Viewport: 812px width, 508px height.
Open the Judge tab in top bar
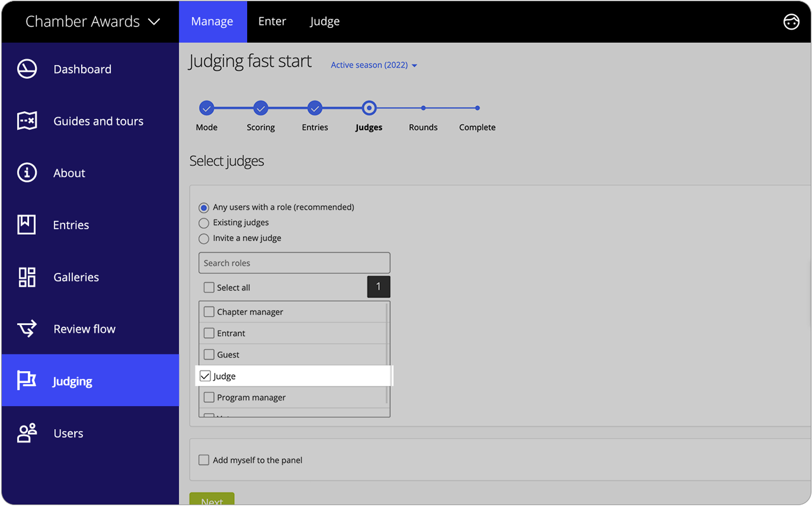point(324,21)
